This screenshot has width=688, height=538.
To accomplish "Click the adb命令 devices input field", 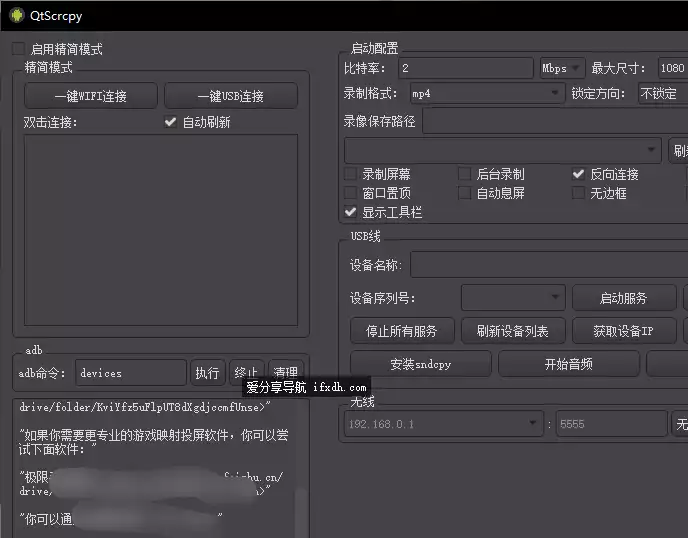I will pyautogui.click(x=131, y=373).
